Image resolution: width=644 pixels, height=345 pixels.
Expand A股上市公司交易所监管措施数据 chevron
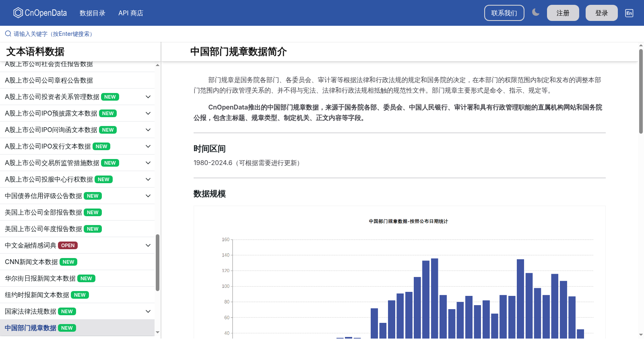pos(148,163)
